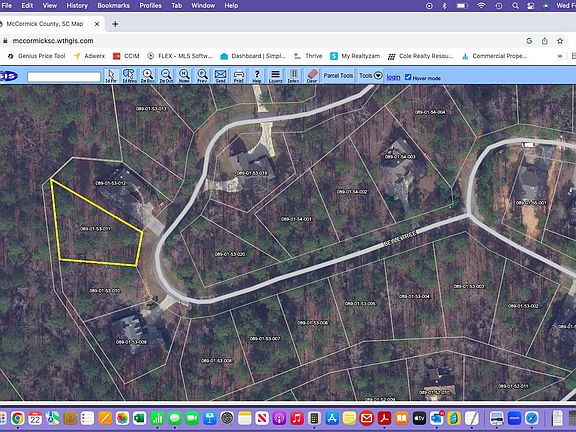Bookmark this page with star icon
The height and width of the screenshot is (432, 576).
point(560,41)
